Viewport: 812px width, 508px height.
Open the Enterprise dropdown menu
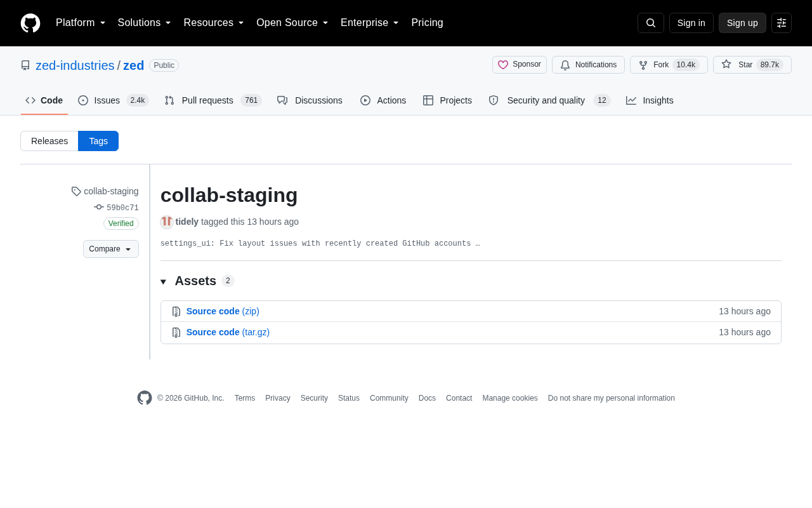(370, 23)
